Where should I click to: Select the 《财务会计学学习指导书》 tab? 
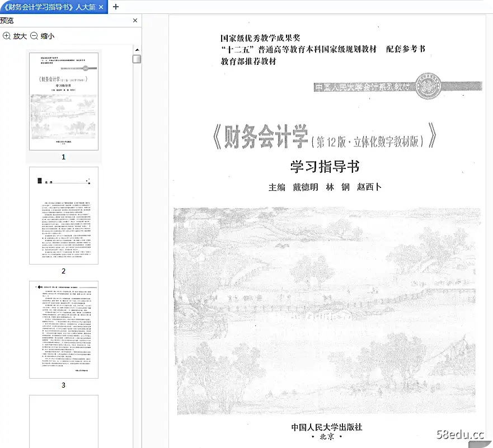pyautogui.click(x=54, y=7)
